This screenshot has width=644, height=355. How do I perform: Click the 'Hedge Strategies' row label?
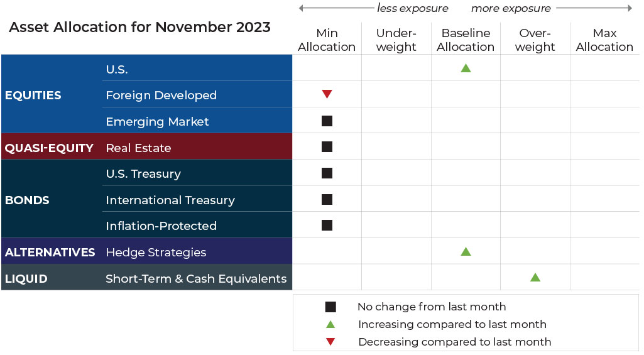coord(156,253)
